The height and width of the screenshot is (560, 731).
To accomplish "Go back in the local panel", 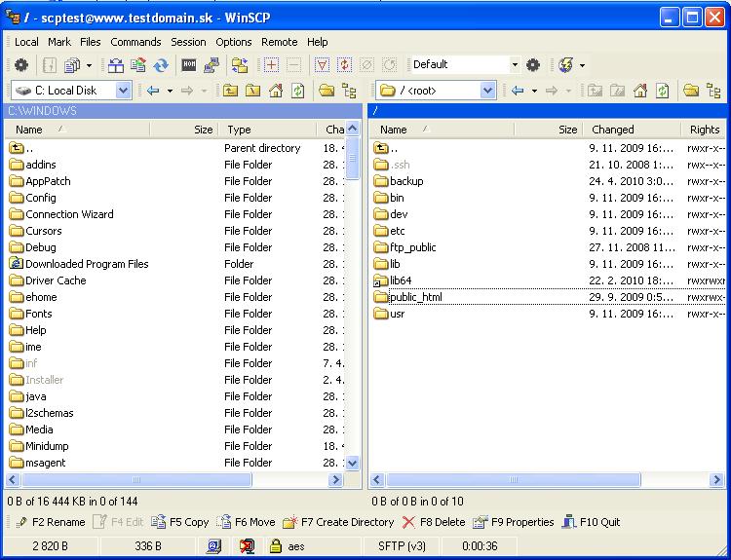I will tap(153, 91).
